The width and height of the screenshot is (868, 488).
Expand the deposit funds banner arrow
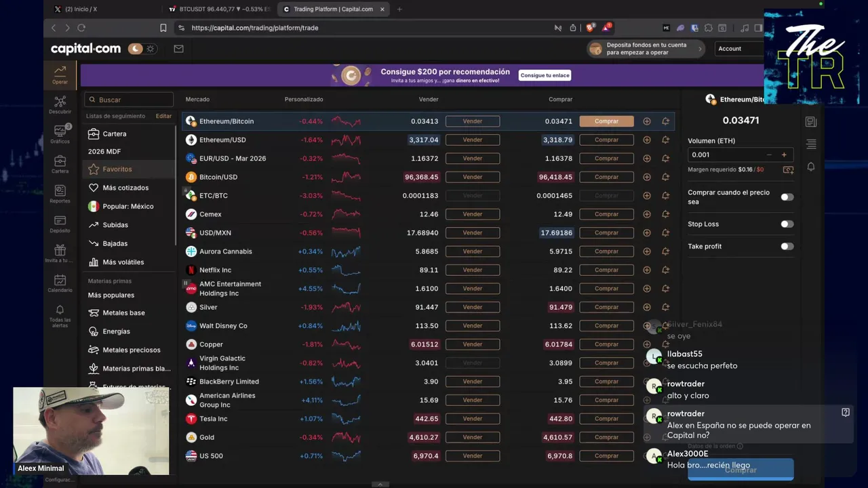coord(701,49)
